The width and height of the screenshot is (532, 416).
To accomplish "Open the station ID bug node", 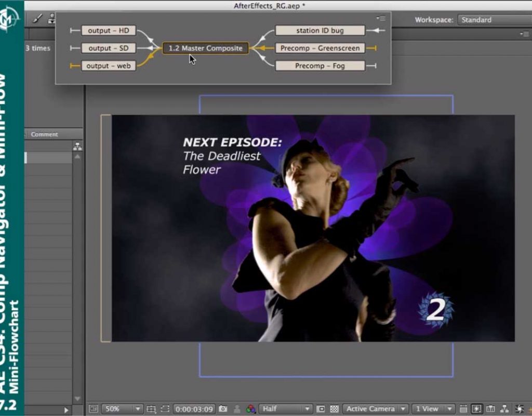I will pyautogui.click(x=320, y=31).
